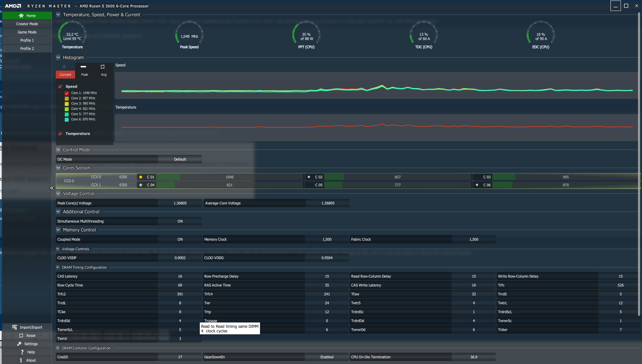The width and height of the screenshot is (642, 364).
Task: Click the Core 5 green color swatch
Action: [67, 114]
